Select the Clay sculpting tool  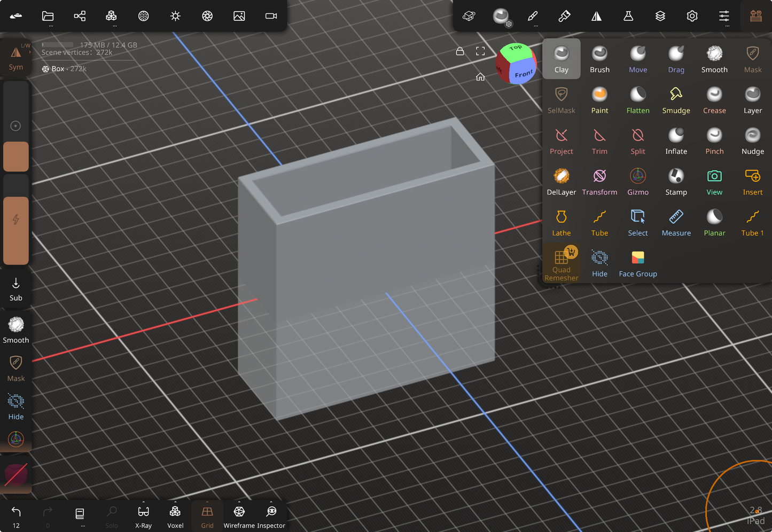coord(561,59)
